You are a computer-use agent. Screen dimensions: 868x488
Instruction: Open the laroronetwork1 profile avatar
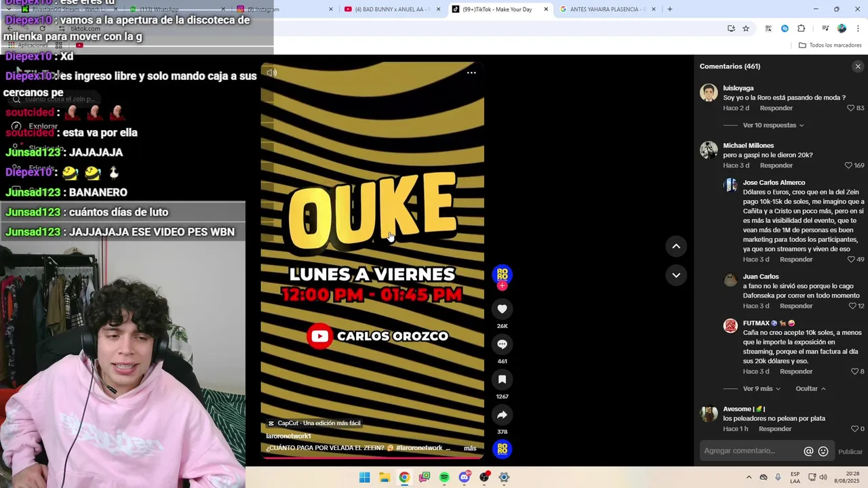tap(502, 274)
